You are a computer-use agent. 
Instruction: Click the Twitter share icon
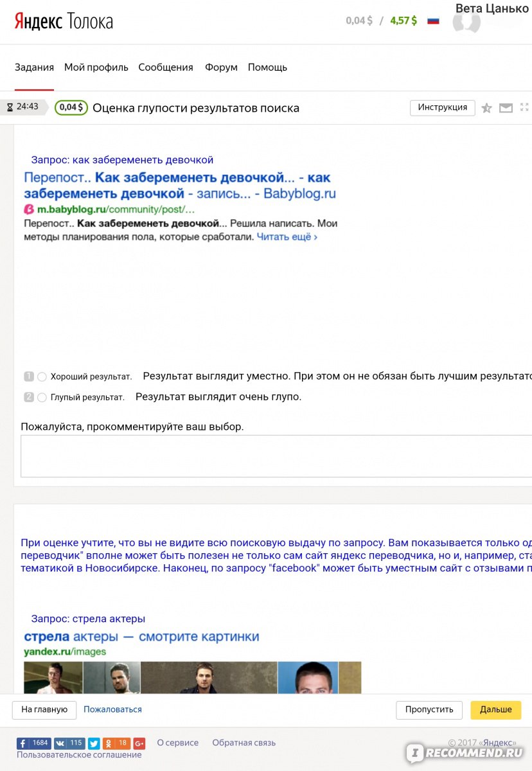point(94,743)
